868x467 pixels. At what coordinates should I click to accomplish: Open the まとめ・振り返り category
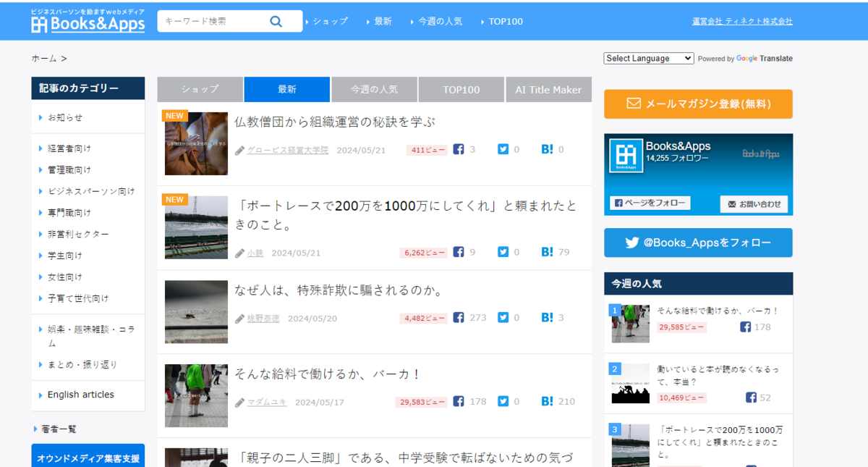pyautogui.click(x=82, y=365)
